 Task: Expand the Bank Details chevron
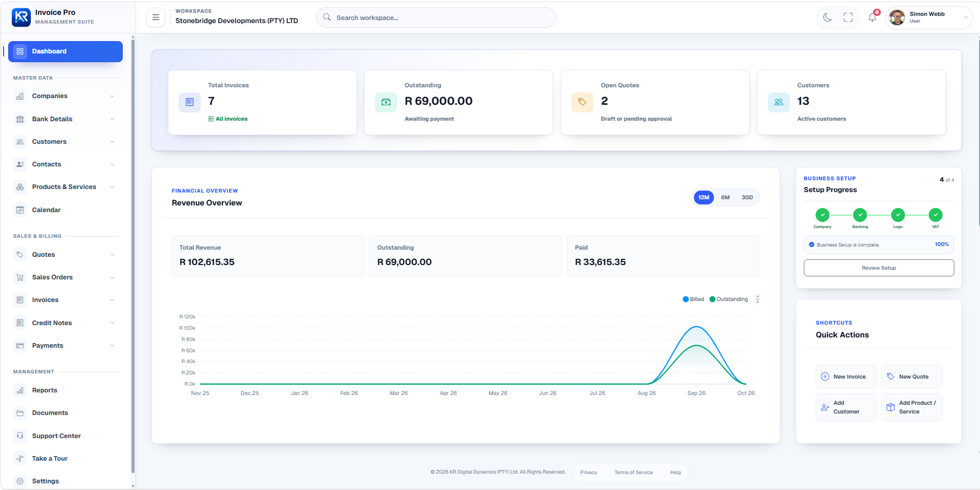tap(112, 119)
